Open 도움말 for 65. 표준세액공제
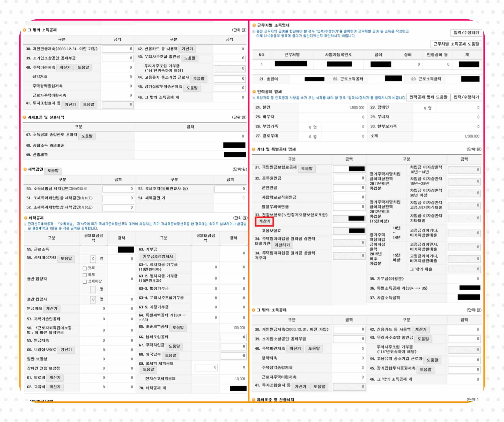This screenshot has width=504, height=422. (178, 328)
